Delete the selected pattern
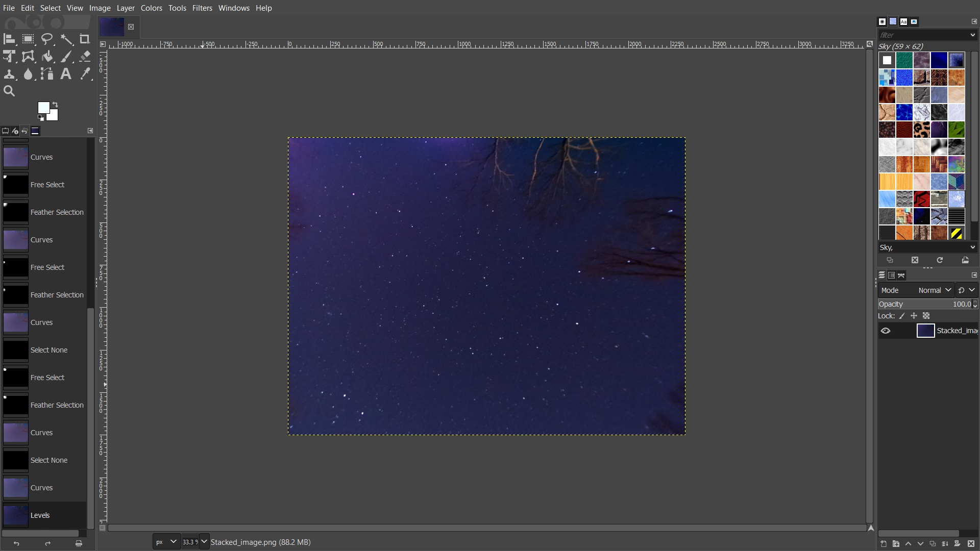The image size is (980, 551). click(x=915, y=260)
